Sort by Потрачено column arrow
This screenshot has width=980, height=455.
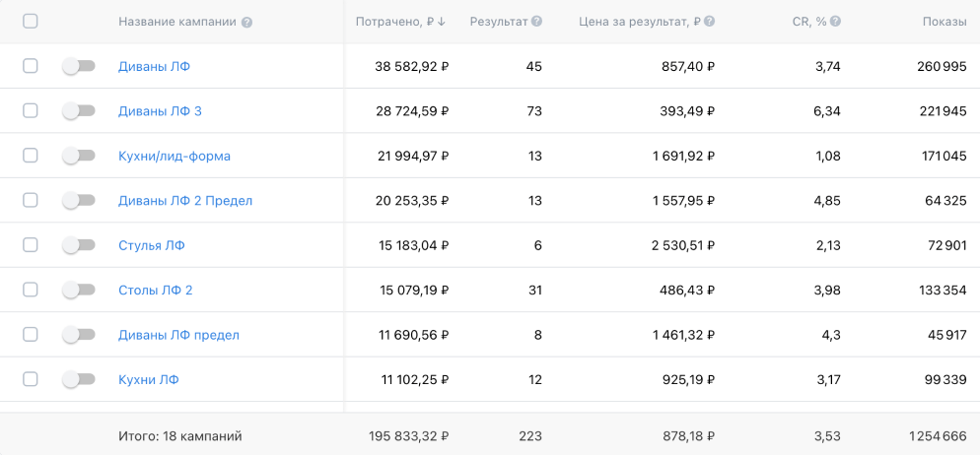click(x=442, y=22)
